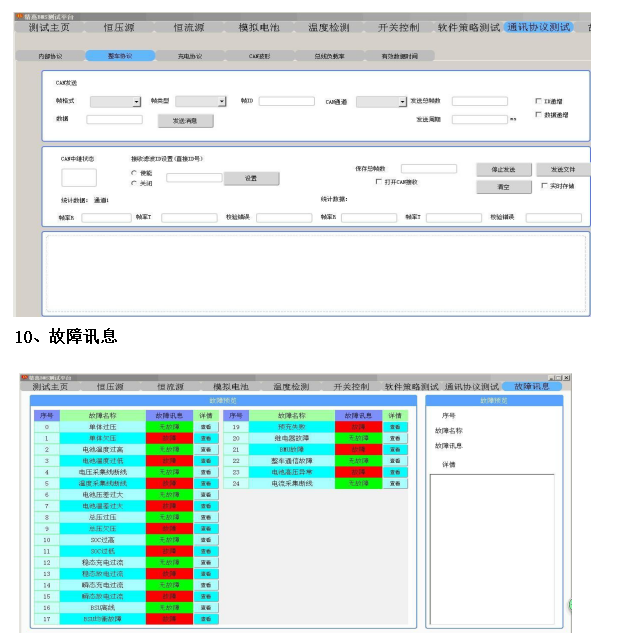Click the red status cell for 预充失败
Screen dimensions: 620x633
click(x=358, y=426)
